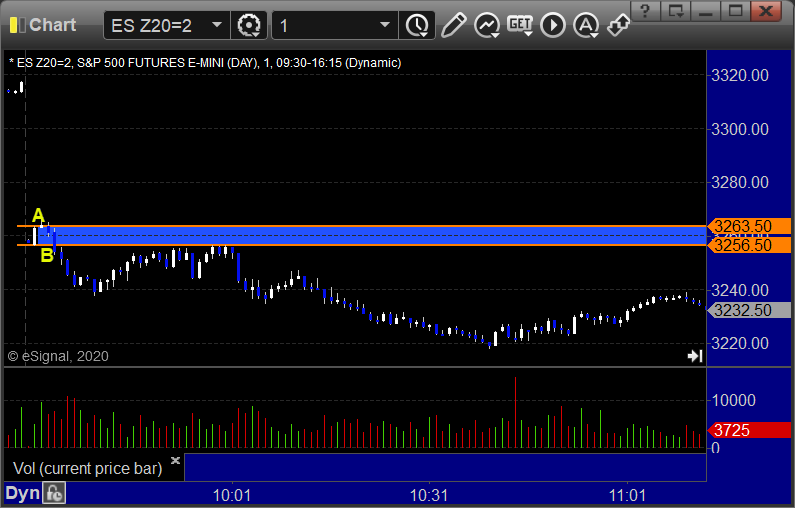Click the 10:31 time axis label
Image resolution: width=795 pixels, height=508 pixels.
click(x=429, y=495)
